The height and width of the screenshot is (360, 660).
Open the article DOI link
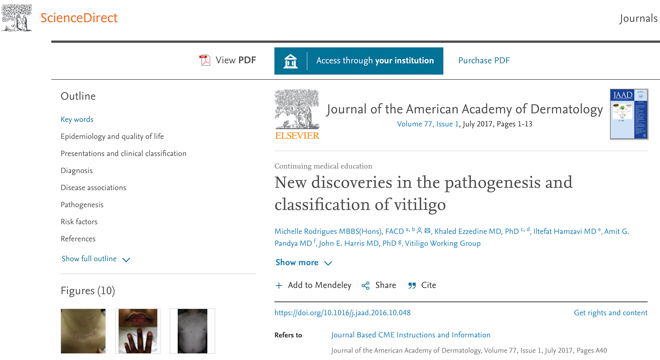[342, 312]
